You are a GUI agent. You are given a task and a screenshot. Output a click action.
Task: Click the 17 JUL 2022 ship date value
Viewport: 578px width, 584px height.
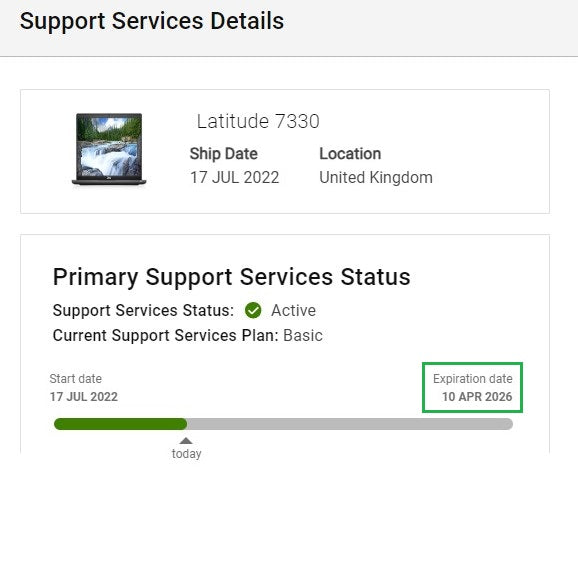235,178
